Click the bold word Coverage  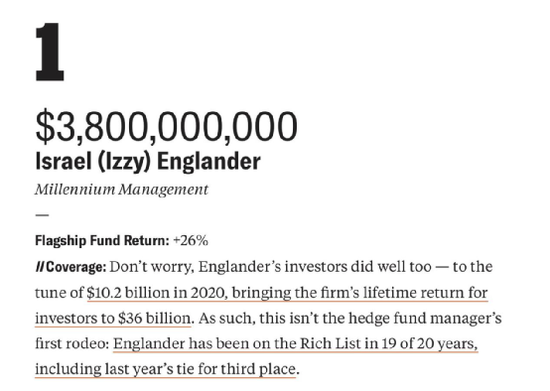pos(76,267)
